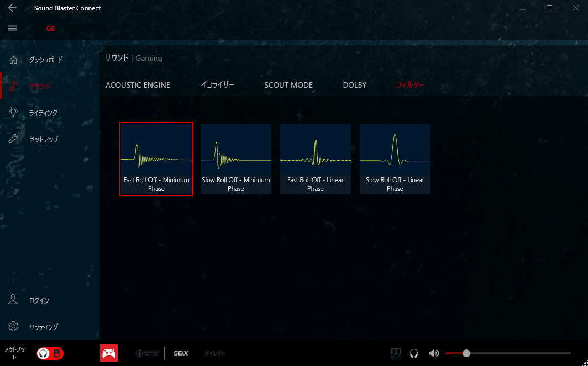Select Fast Roll Off - Minimum Phase filter
The image size is (588, 366).
[x=156, y=159]
